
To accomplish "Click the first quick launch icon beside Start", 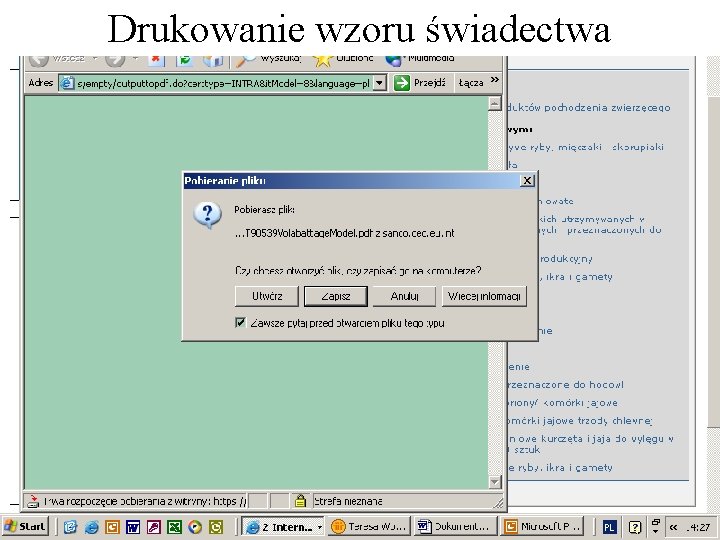I will coord(70,527).
